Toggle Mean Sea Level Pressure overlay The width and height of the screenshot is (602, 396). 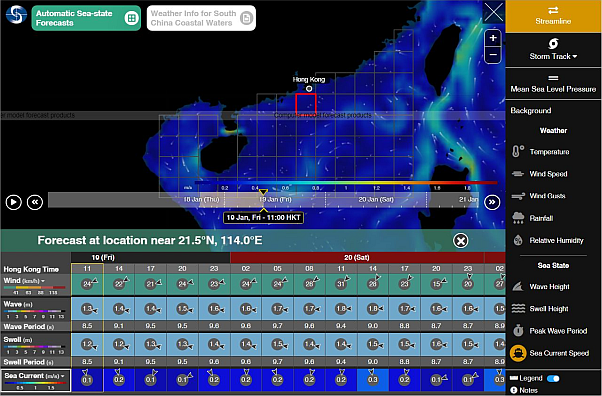tap(553, 84)
